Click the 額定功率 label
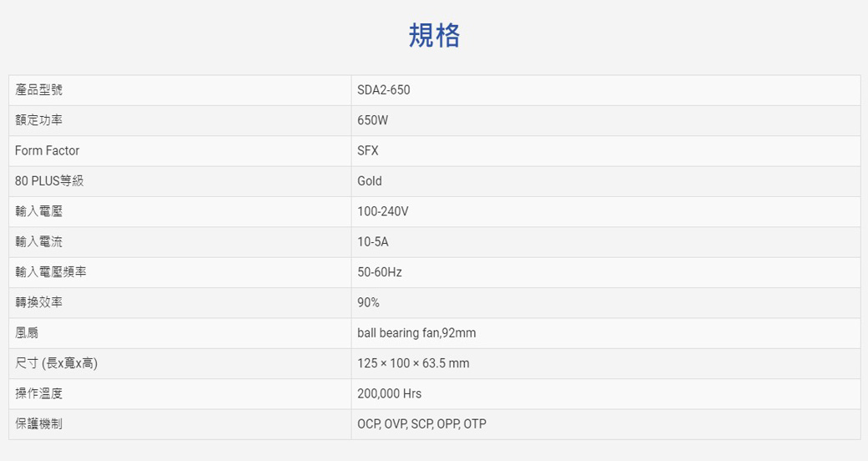 tap(38, 120)
